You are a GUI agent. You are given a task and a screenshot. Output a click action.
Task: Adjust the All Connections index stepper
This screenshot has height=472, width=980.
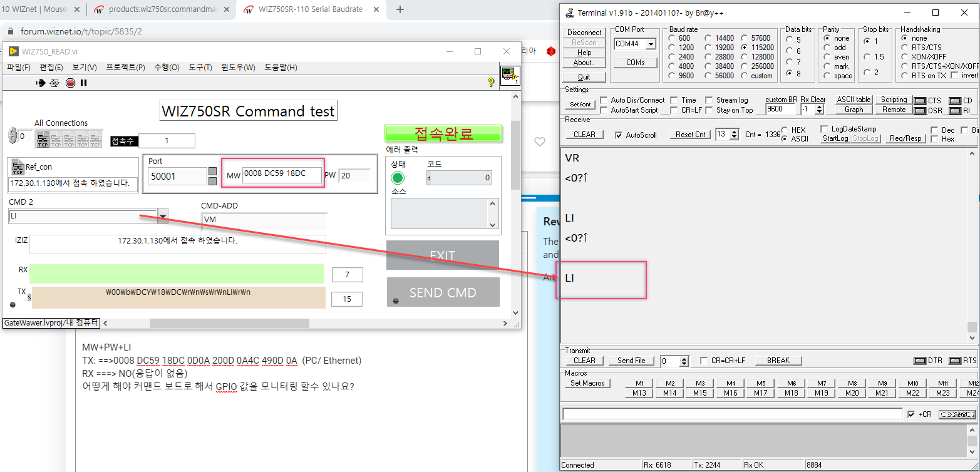click(x=13, y=136)
